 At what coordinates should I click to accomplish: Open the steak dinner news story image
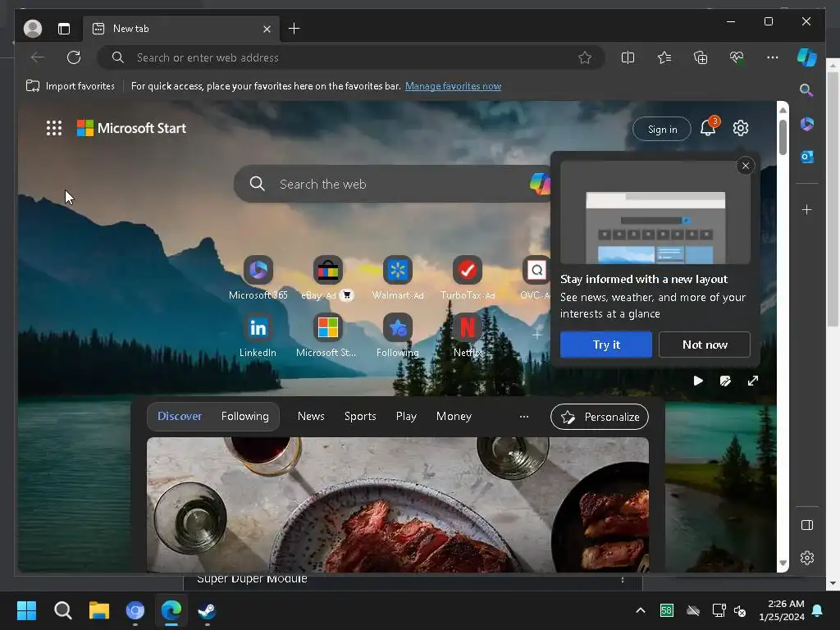(x=398, y=504)
